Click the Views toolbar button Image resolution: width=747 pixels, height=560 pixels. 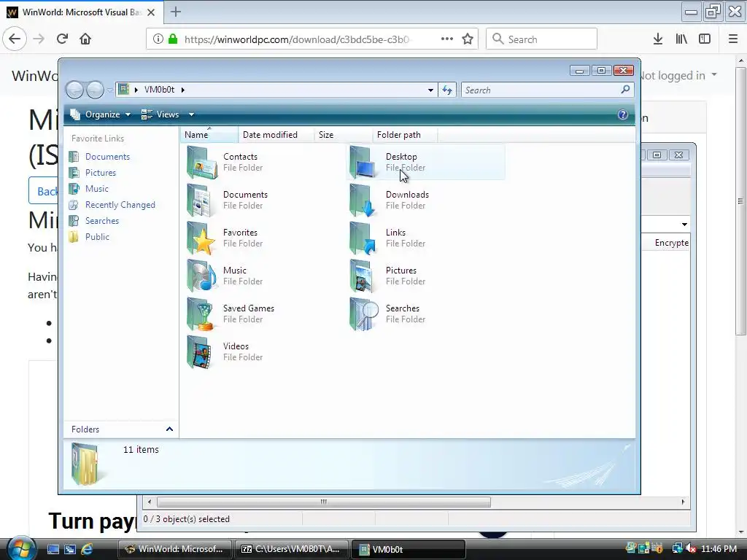160,114
